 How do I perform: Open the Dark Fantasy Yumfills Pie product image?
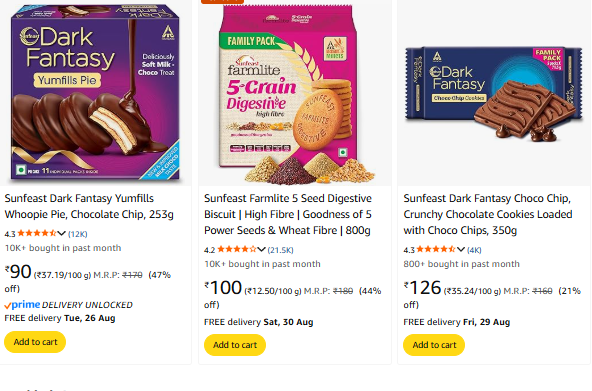coord(95,93)
